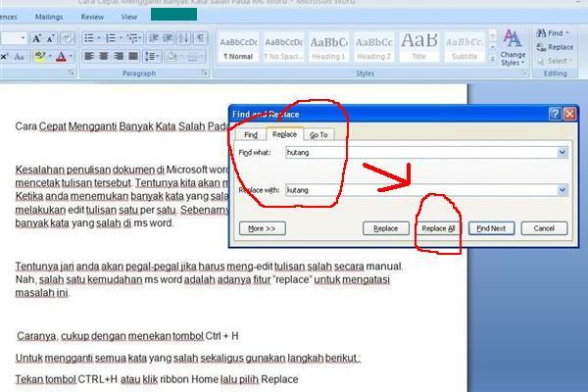The image size is (588, 392).
Task: Click the Increase Indent icon
Action: (168, 38)
